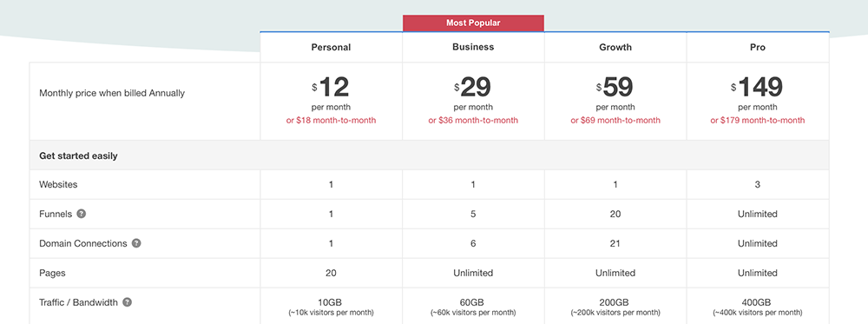This screenshot has height=324, width=868.
Task: Click Personal plan Pages value 20
Action: point(331,273)
